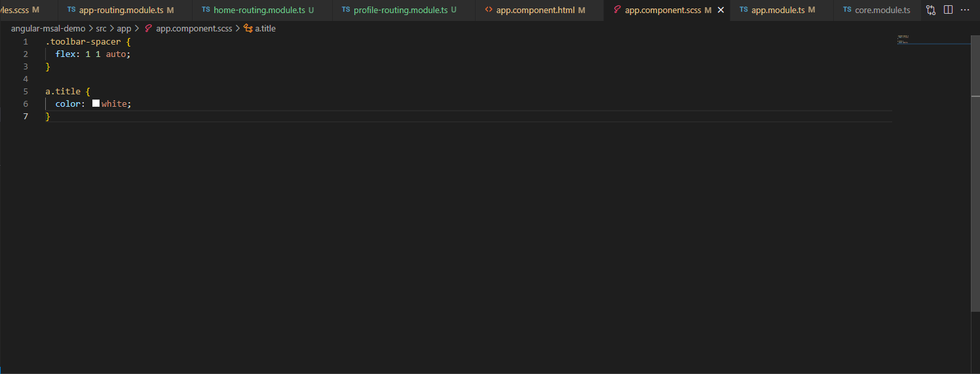Click the Sass icon on app.component.scss tab
Screen dimensions: 980x374
[617, 10]
